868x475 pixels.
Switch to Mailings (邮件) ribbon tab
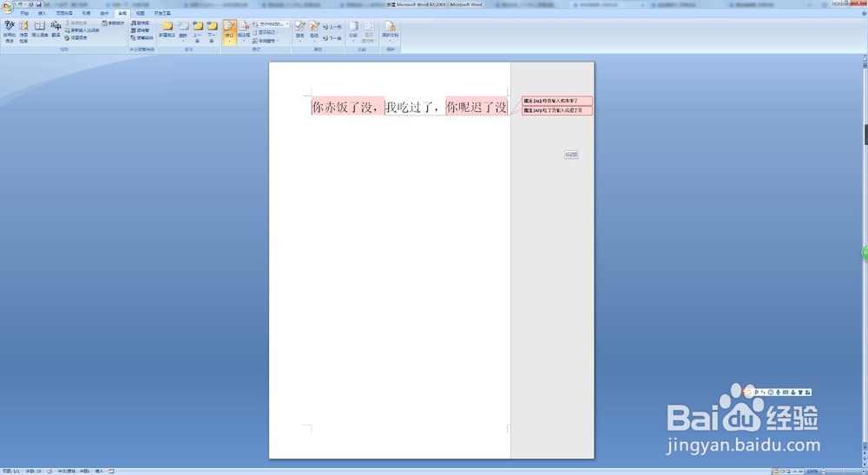point(104,13)
